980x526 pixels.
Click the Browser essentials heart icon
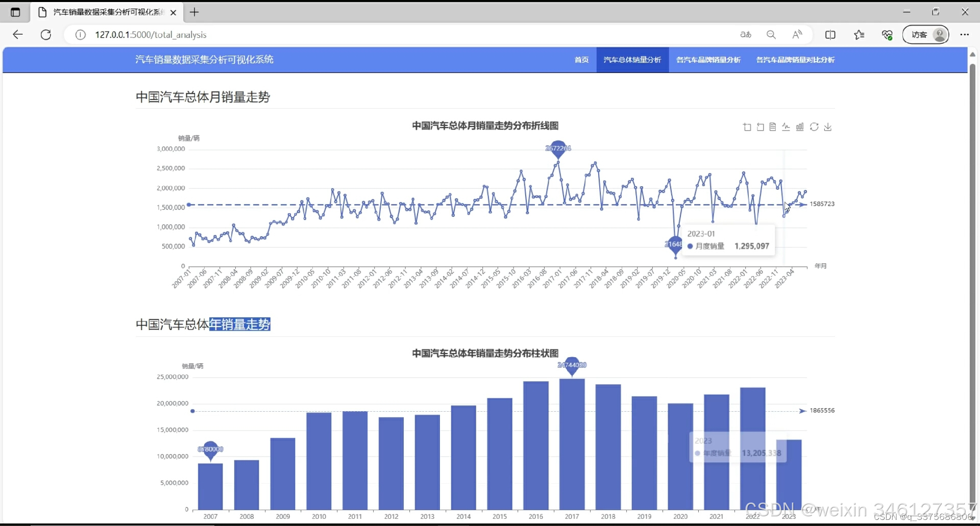[x=887, y=34]
